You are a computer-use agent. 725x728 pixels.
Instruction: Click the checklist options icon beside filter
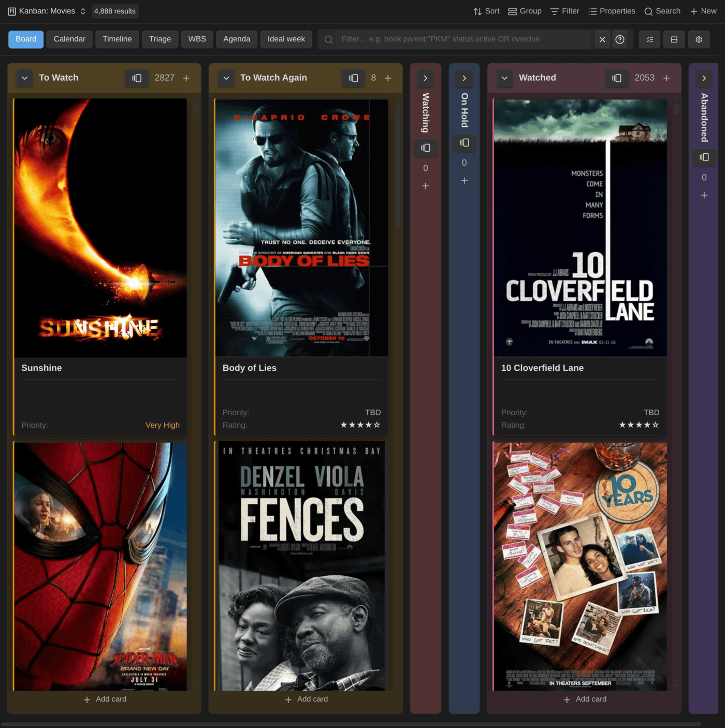[650, 39]
